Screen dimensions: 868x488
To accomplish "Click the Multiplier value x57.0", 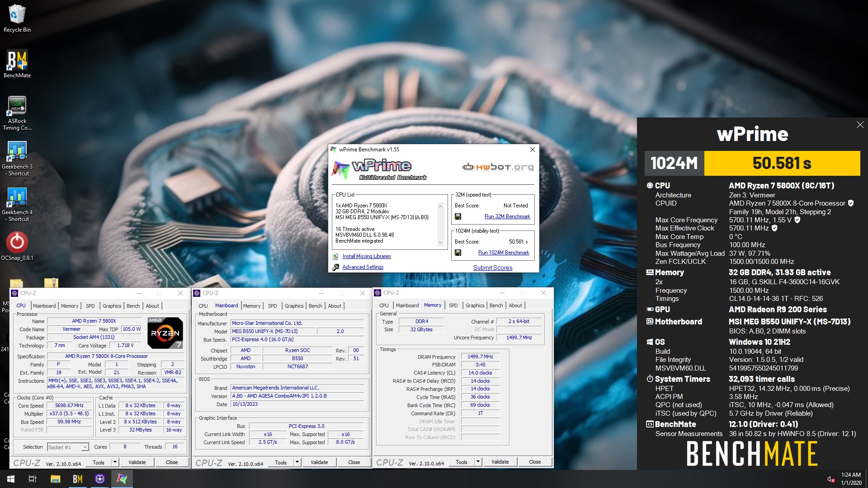I will point(69,413).
